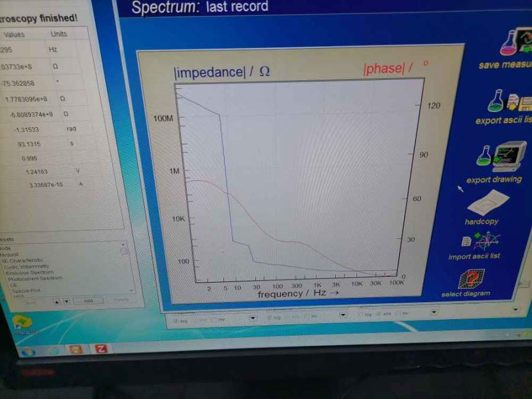The height and width of the screenshot is (399, 532).
Task: Toggle inv checkbox in the rightmost axis group
Action: point(398,313)
